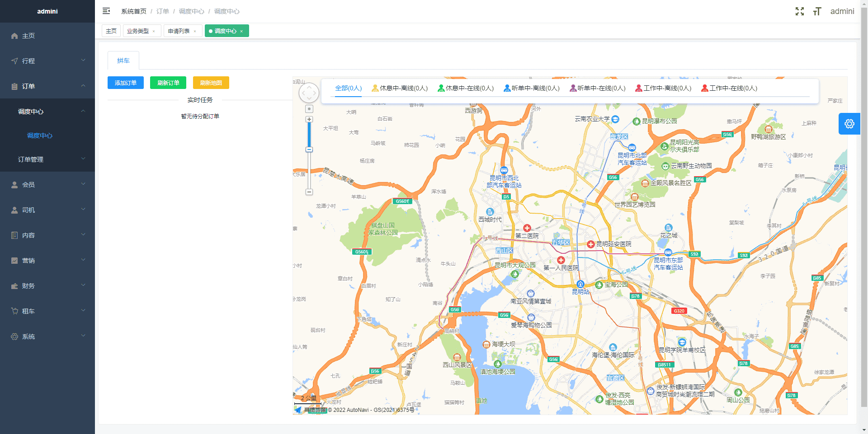This screenshot has height=434, width=868.
Task: Switch to the 拼车 tab
Action: tap(123, 61)
